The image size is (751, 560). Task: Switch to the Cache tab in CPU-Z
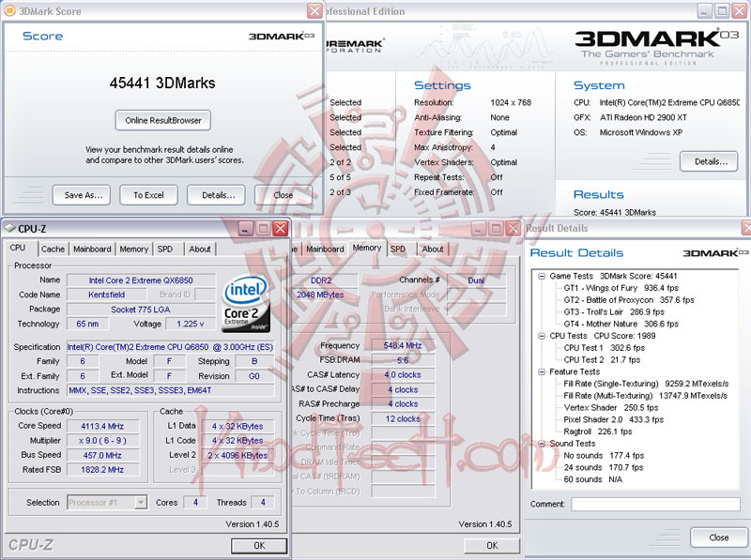[53, 249]
